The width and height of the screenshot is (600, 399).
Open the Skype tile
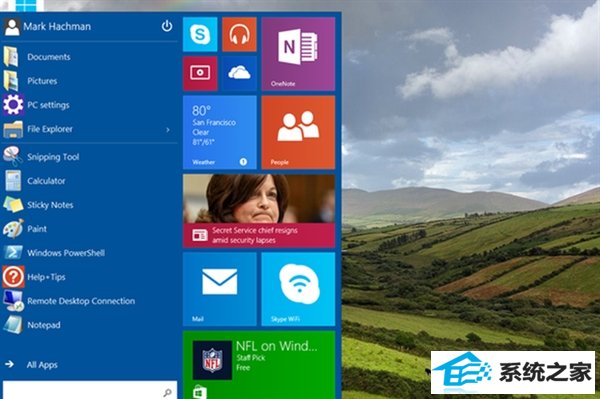[200, 34]
